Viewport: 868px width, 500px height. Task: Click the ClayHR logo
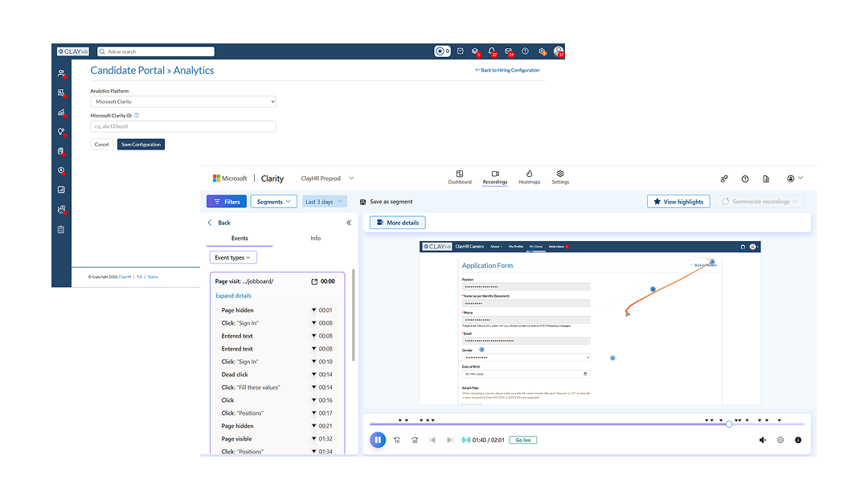(x=73, y=51)
